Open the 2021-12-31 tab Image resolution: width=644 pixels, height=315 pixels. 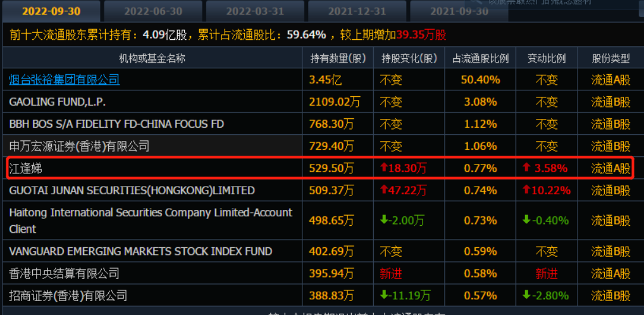click(x=357, y=11)
